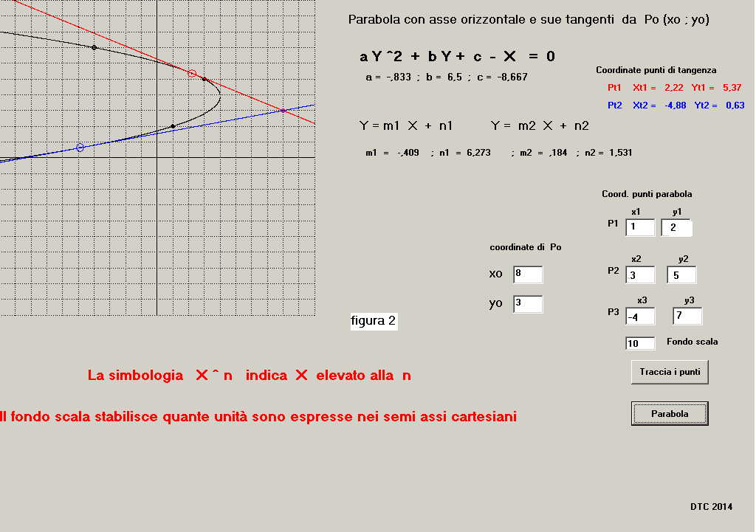Screen dimensions: 756x532
Task: Click the tangent lines' intersection point Po
Action: point(283,111)
